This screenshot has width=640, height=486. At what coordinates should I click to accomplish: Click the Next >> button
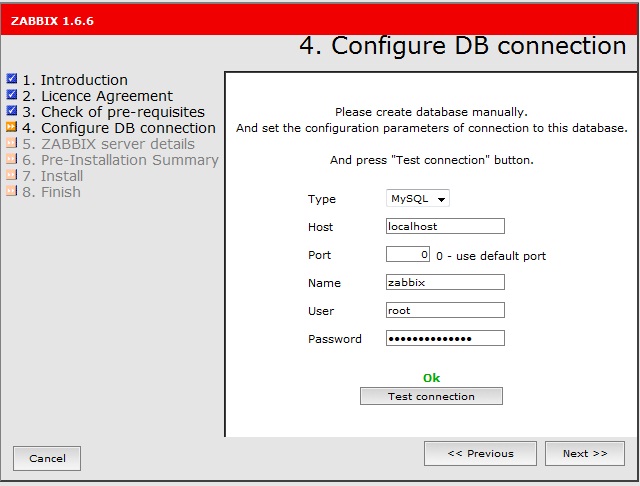click(584, 454)
